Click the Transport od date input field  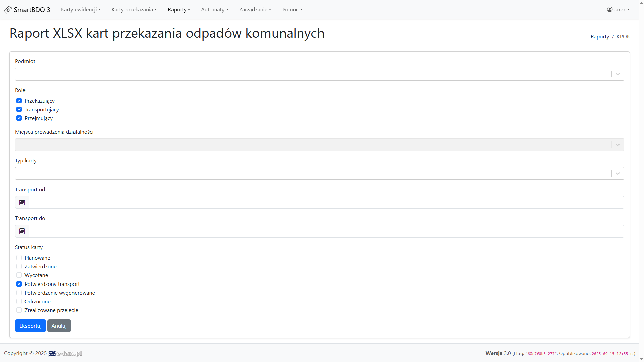click(326, 202)
